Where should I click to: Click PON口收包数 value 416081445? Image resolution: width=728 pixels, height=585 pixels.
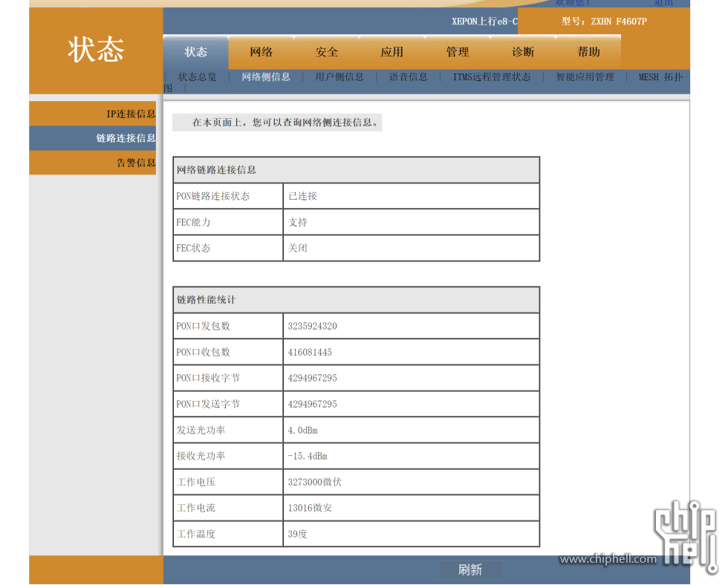click(x=310, y=352)
